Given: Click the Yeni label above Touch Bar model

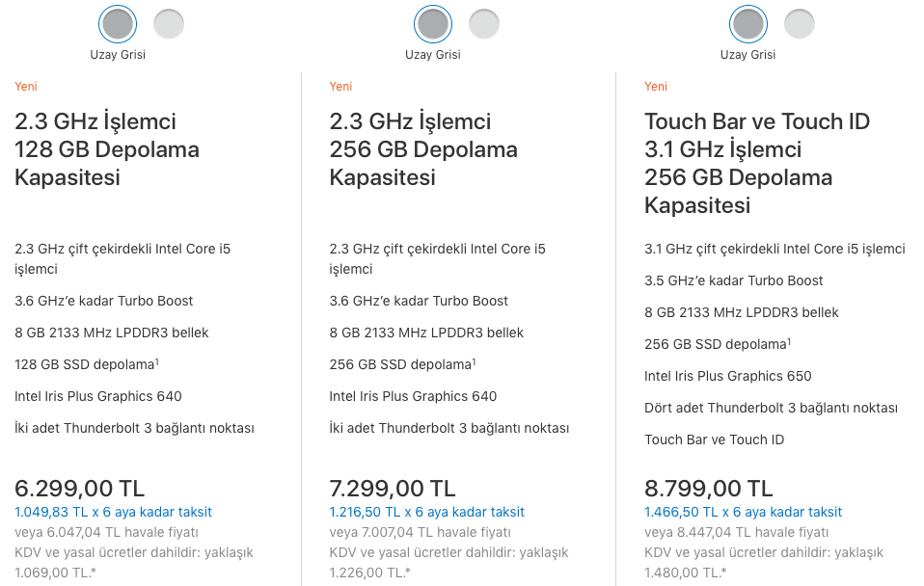Looking at the screenshot, I should 656,87.
